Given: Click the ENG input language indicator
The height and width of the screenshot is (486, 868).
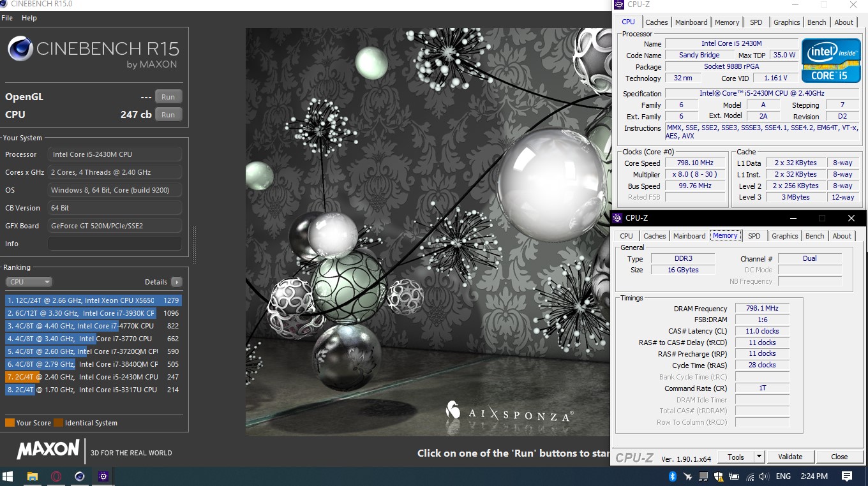Looking at the screenshot, I should 783,476.
